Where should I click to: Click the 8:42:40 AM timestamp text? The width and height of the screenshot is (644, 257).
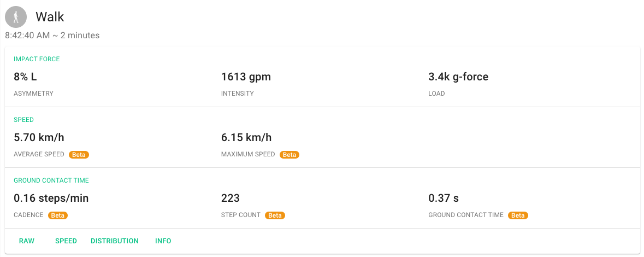point(27,36)
